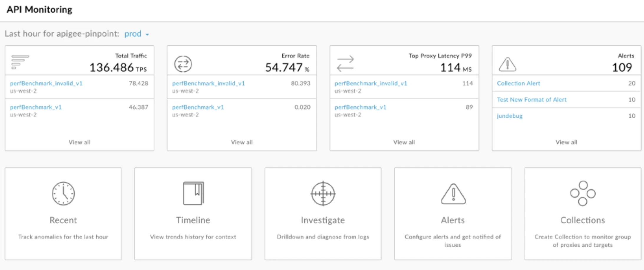This screenshot has height=270, width=644.
Task: Open the Alerts tile title
Action: [453, 220]
